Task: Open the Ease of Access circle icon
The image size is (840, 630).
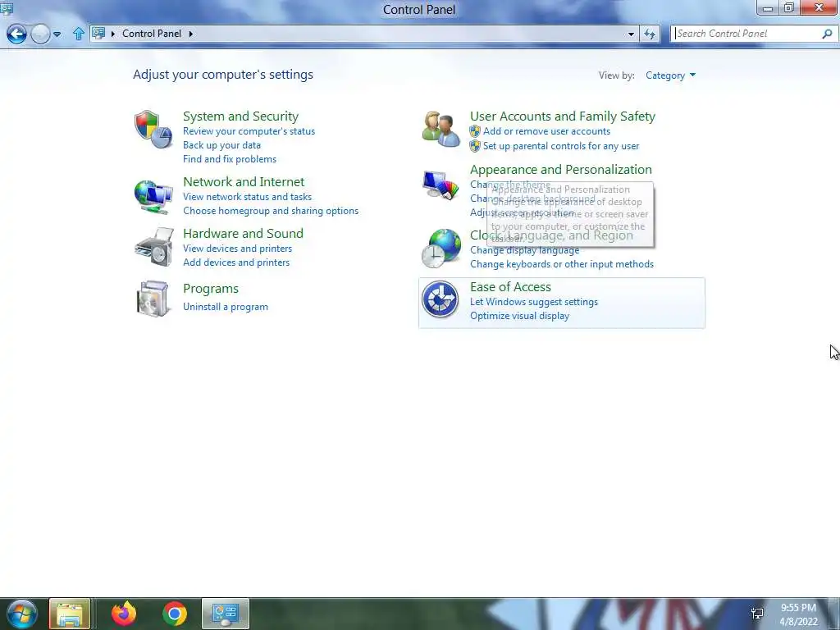Action: [440, 299]
